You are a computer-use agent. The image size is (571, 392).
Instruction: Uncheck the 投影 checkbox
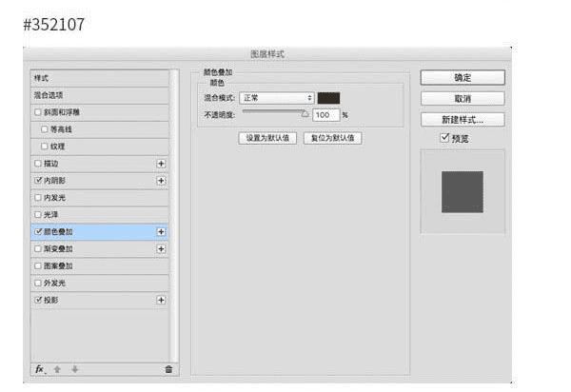[38, 300]
